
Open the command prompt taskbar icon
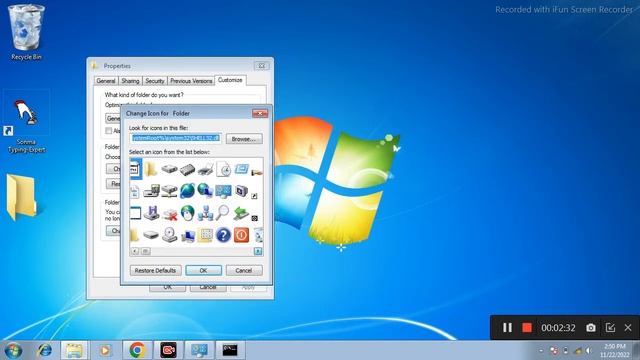click(x=230, y=350)
